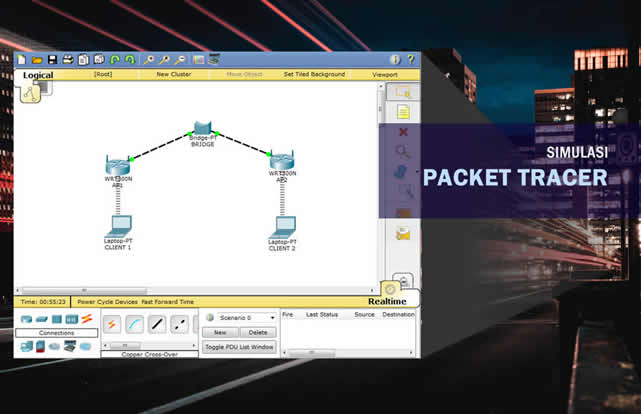This screenshot has height=414, width=641.
Task: Pick the light-blue Console cable
Action: click(x=134, y=324)
